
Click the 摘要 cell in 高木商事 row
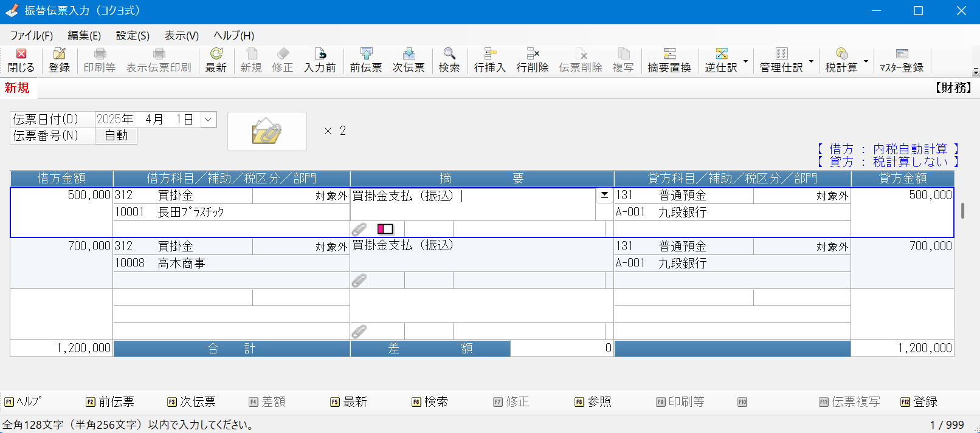(481, 255)
